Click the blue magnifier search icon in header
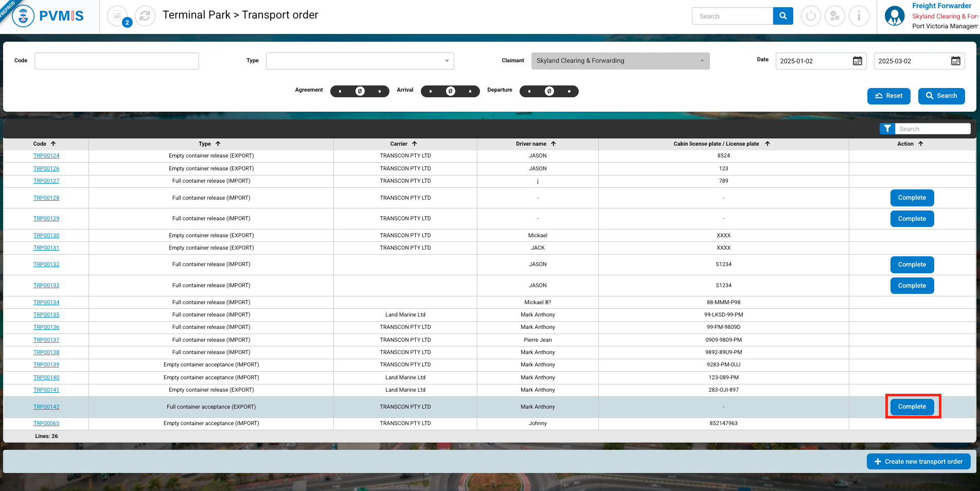The height and width of the screenshot is (491, 980). (782, 16)
